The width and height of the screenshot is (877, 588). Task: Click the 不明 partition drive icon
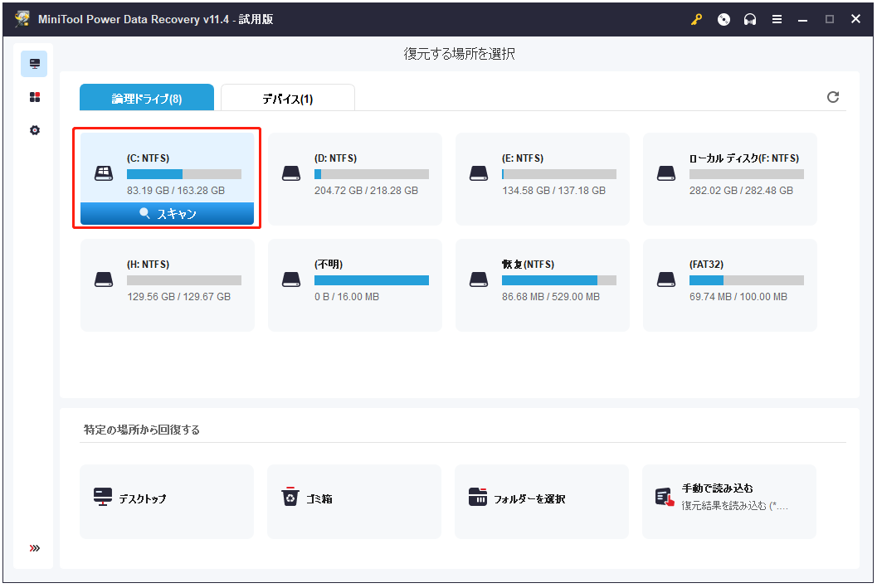[291, 279]
